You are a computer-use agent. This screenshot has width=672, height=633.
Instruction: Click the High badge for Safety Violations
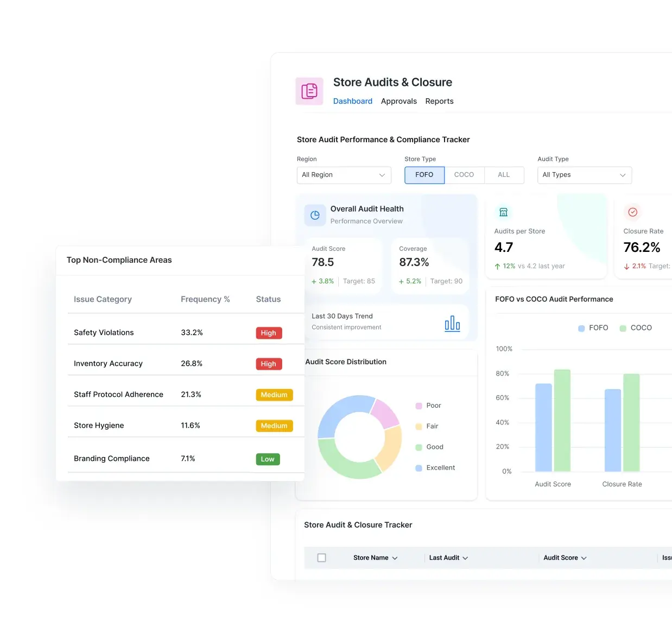pos(269,333)
